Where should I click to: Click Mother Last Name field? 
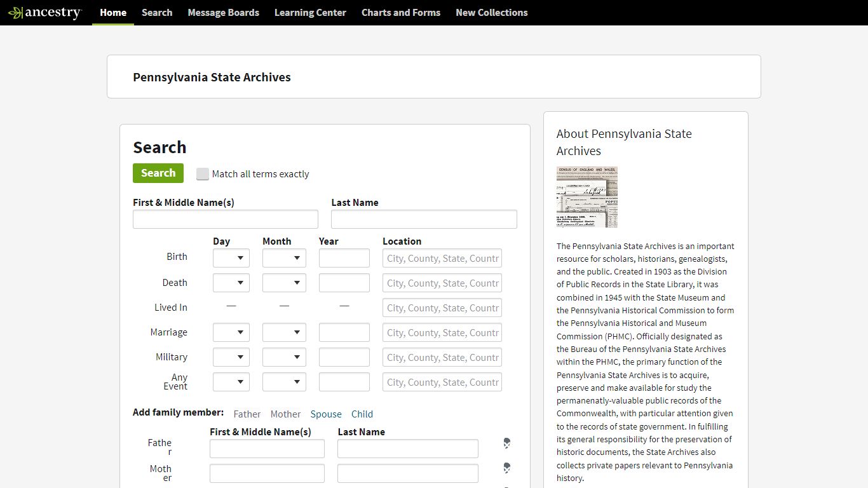(x=408, y=473)
